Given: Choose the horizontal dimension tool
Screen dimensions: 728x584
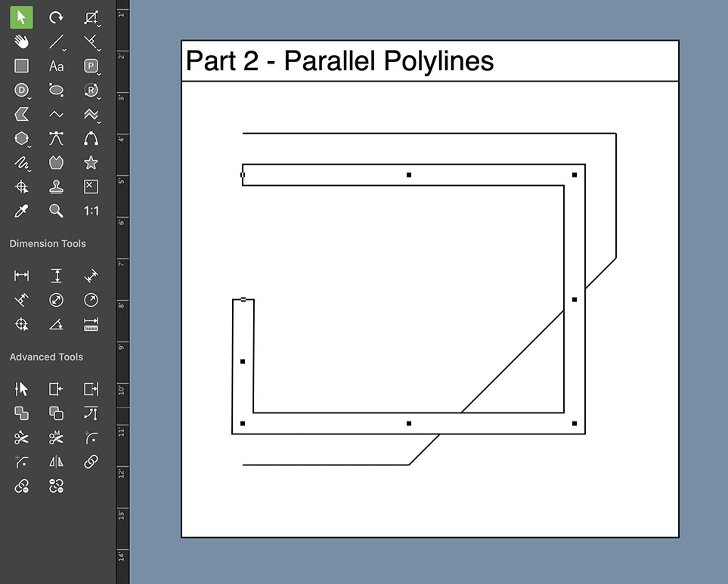Looking at the screenshot, I should 21,275.
